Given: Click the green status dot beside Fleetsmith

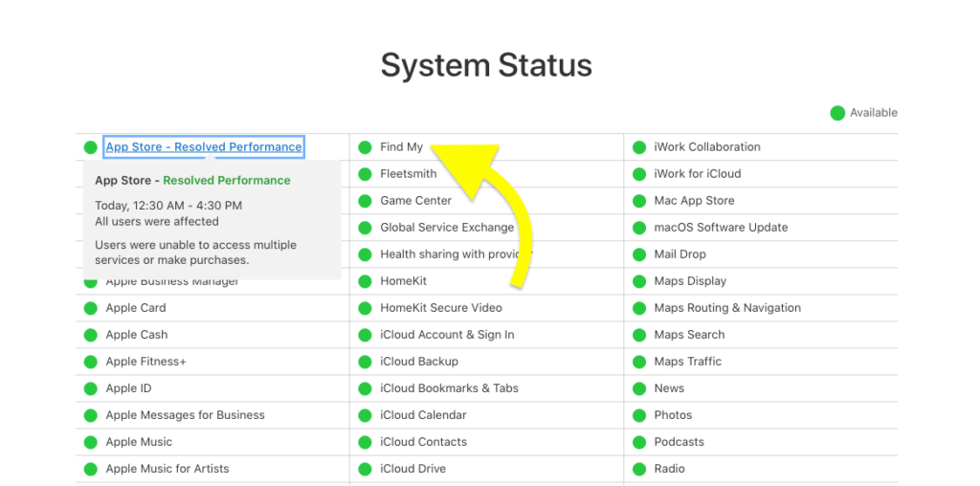Looking at the screenshot, I should [x=365, y=174].
